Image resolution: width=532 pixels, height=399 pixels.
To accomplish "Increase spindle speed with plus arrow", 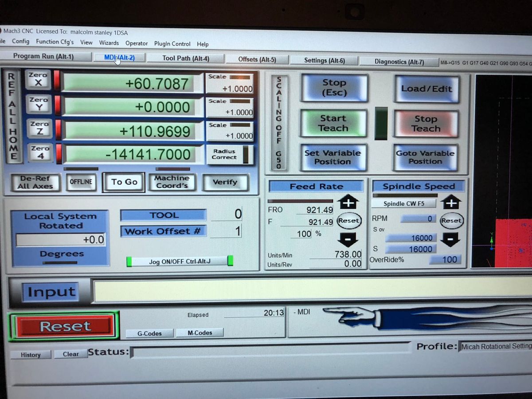I will pos(451,202).
